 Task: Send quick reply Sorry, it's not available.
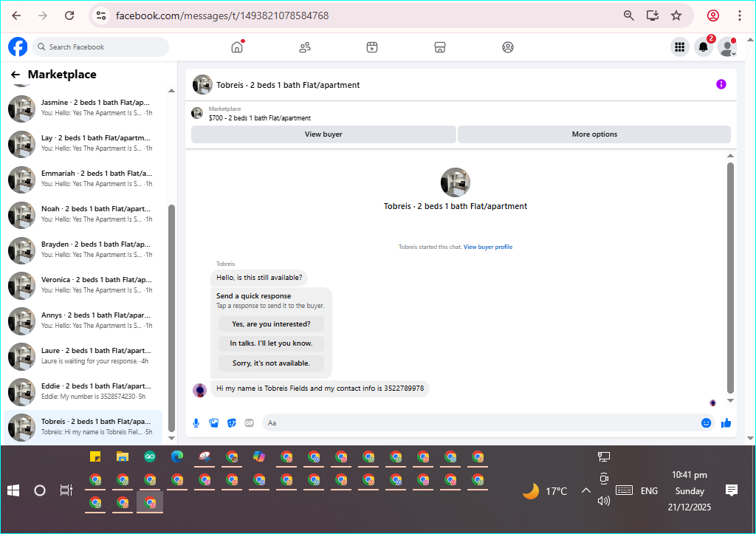click(x=271, y=363)
